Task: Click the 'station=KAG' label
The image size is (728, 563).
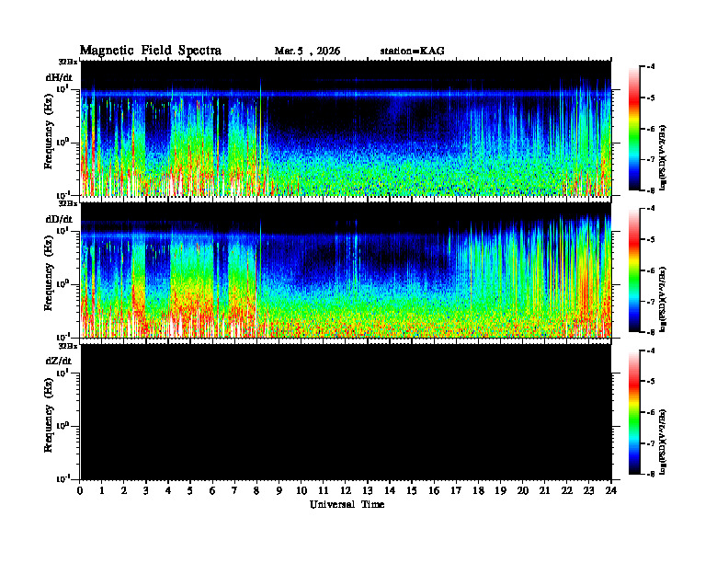Action: tap(412, 52)
